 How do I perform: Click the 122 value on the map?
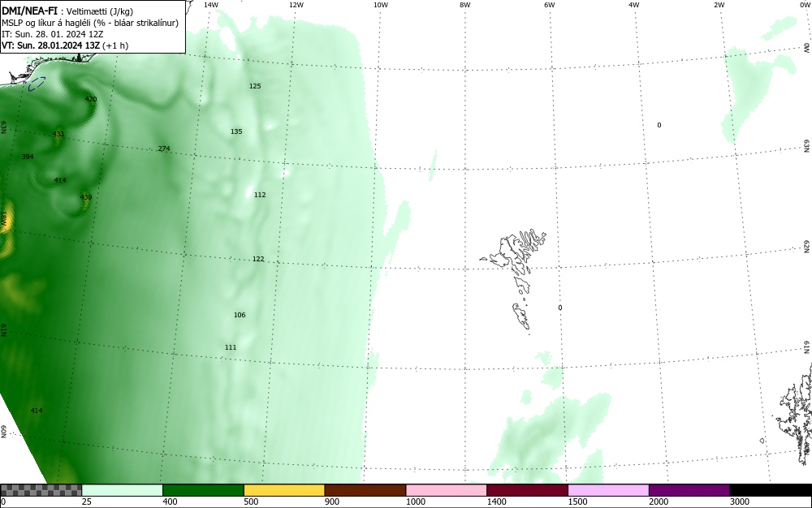pyautogui.click(x=258, y=259)
